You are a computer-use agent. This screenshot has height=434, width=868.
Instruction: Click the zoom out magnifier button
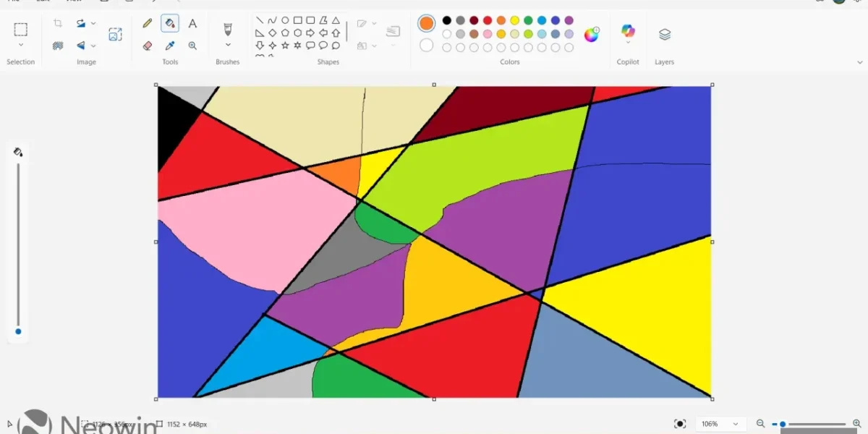tap(760, 424)
